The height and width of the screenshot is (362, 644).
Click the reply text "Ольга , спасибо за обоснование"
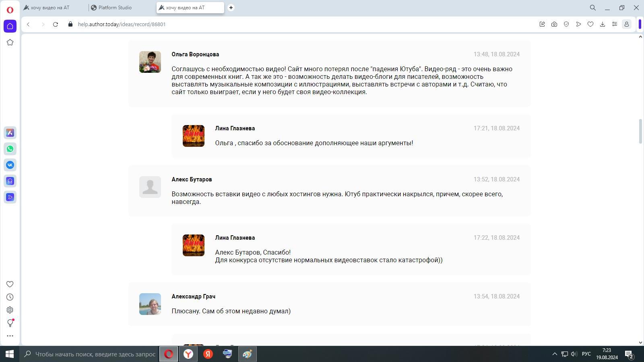click(264, 143)
